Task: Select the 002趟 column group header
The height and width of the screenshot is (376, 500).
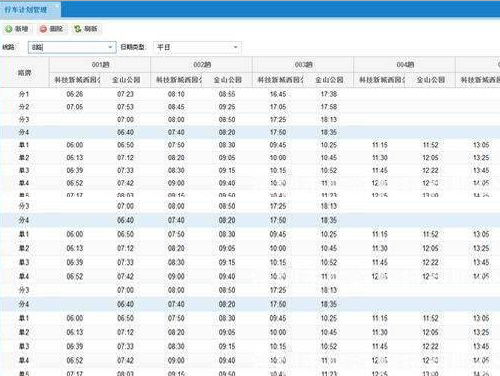Action: tap(202, 65)
